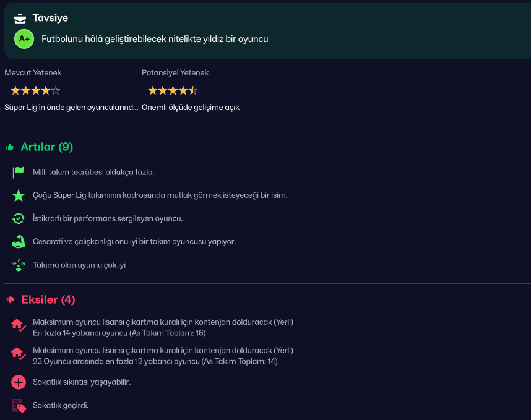This screenshot has width=531, height=420.
Task: Click 'En fazla 14 yabancı oyuncu' line
Action: pyautogui.click(x=119, y=333)
